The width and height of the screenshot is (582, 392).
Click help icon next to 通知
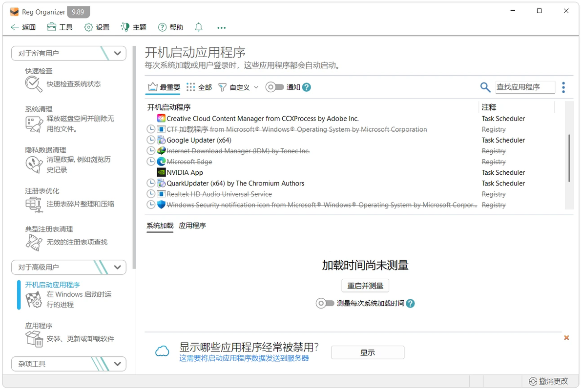pos(307,87)
